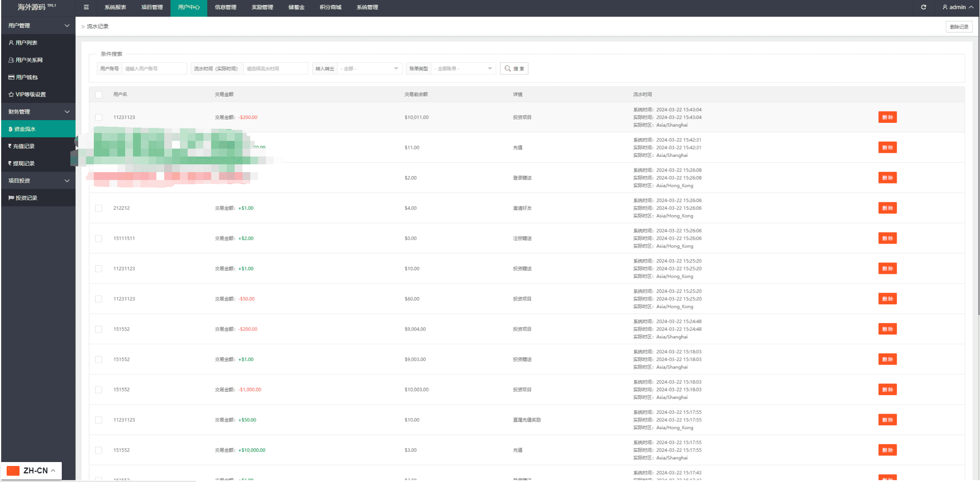Click 删除记录 button at top right

tap(958, 27)
